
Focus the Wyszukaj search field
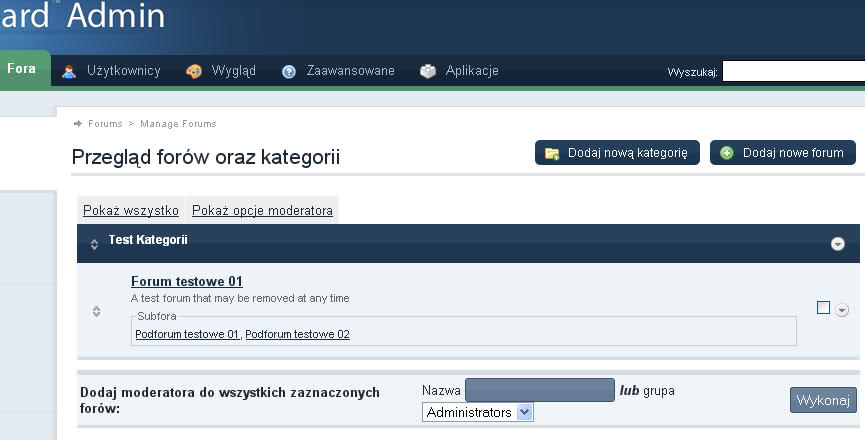[x=793, y=71]
